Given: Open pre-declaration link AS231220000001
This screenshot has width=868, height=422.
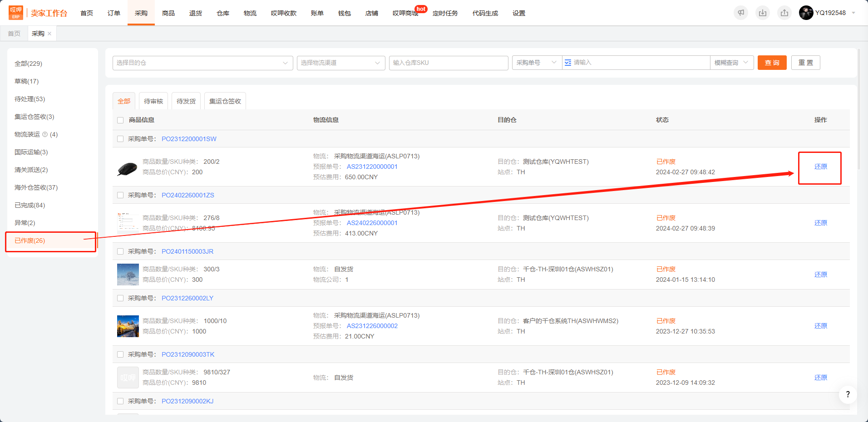Looking at the screenshot, I should (x=372, y=167).
